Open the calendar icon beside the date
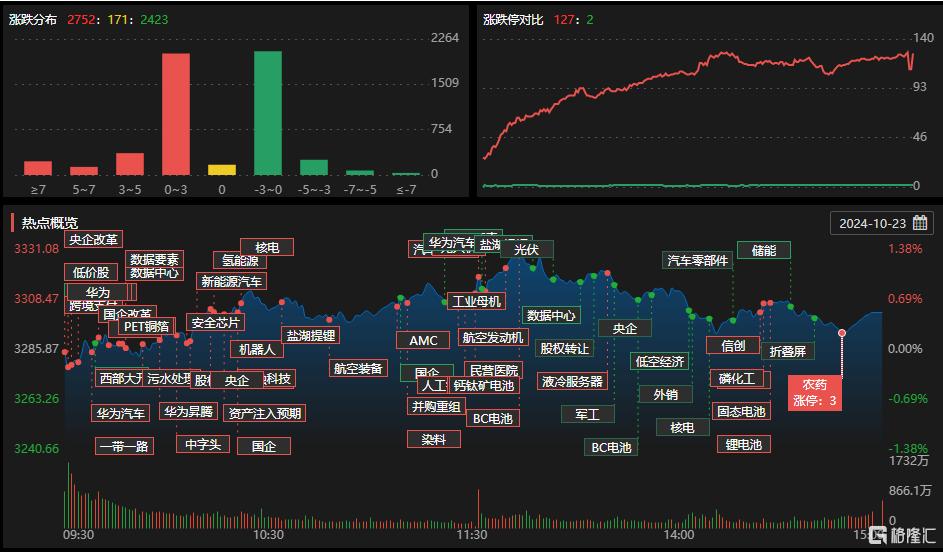 [x=919, y=223]
